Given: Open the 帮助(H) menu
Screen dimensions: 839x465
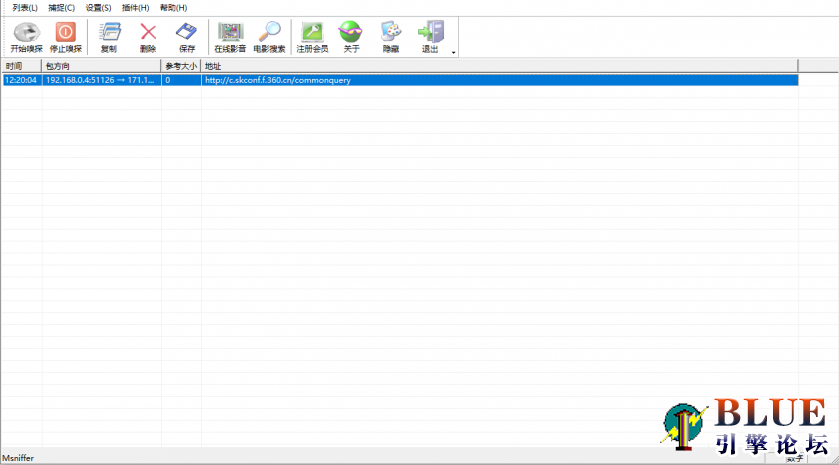Looking at the screenshot, I should tap(173, 7).
